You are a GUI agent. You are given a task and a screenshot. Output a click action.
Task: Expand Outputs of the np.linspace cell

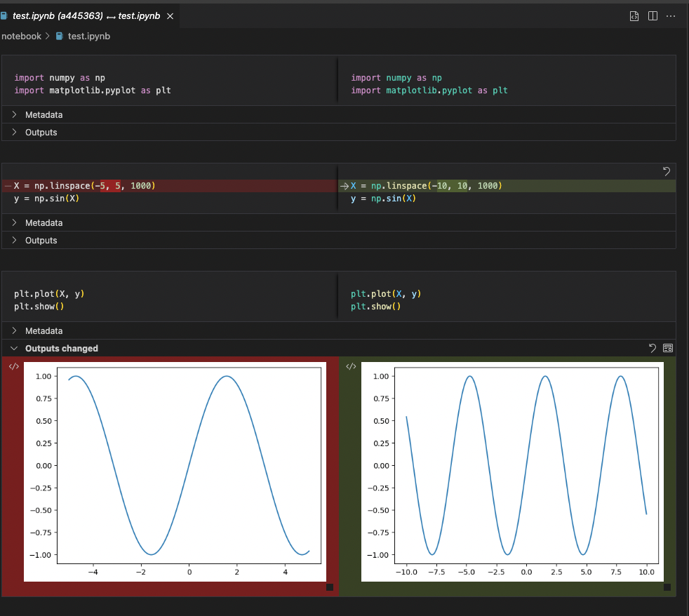click(39, 240)
